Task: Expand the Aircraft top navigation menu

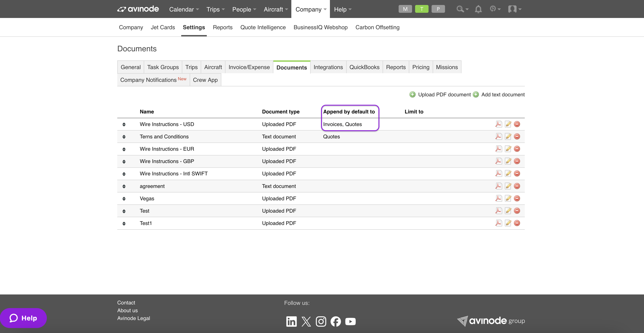Action: [276, 9]
